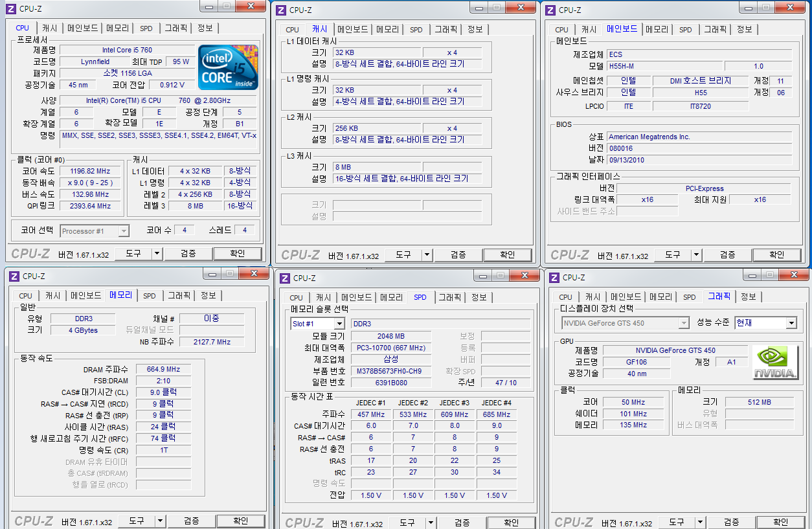Viewport: 812px width, 529px height.
Task: Click the BIOS 버전 field showing 080016
Action: (699, 148)
